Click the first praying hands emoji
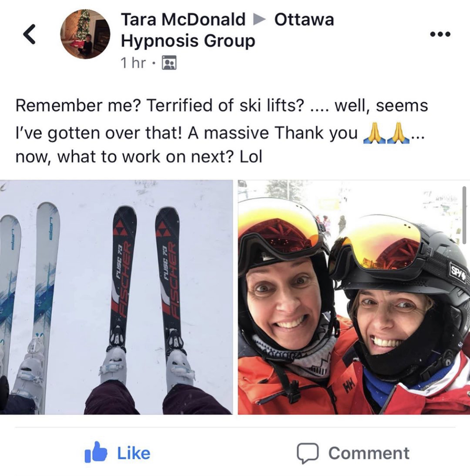470x476 pixels. (375, 133)
